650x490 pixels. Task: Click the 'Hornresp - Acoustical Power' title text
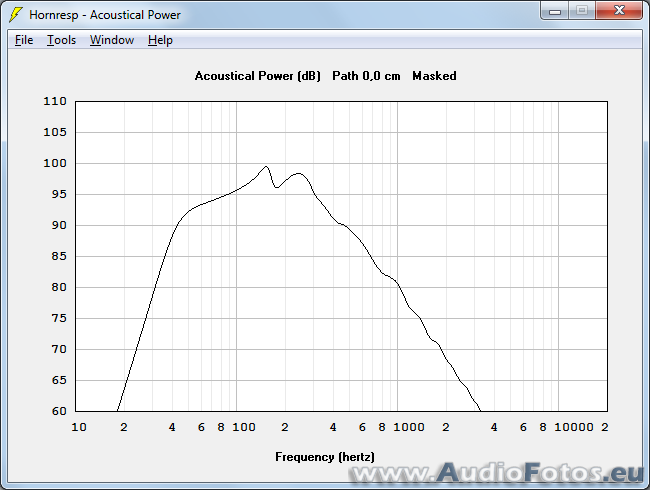pos(105,15)
